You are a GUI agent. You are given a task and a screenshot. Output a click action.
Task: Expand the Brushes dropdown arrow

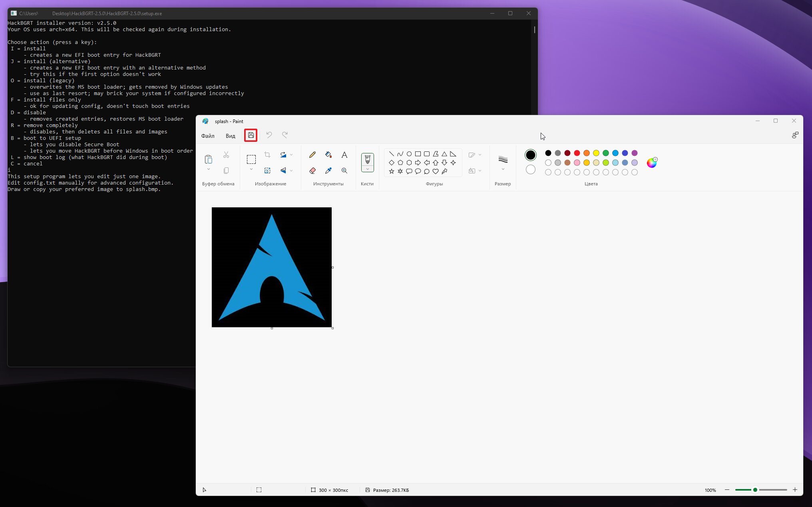[x=368, y=169]
